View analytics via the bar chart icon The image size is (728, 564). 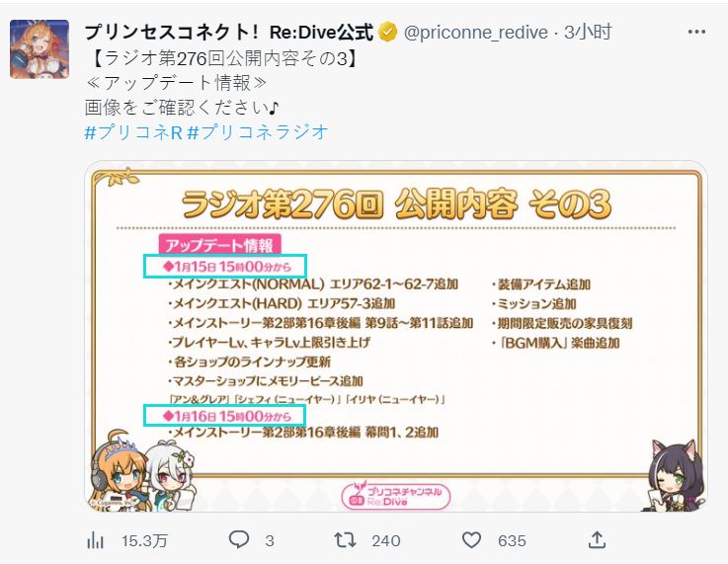point(95,540)
